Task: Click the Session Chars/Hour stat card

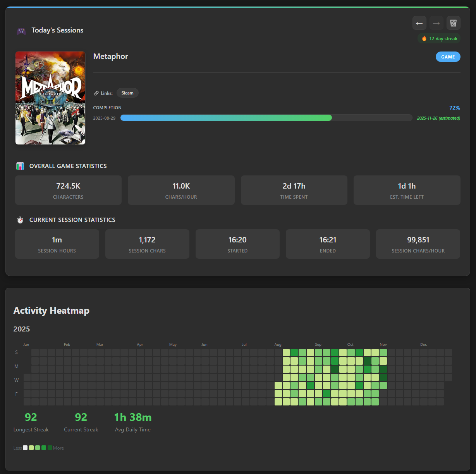Action: (418, 244)
